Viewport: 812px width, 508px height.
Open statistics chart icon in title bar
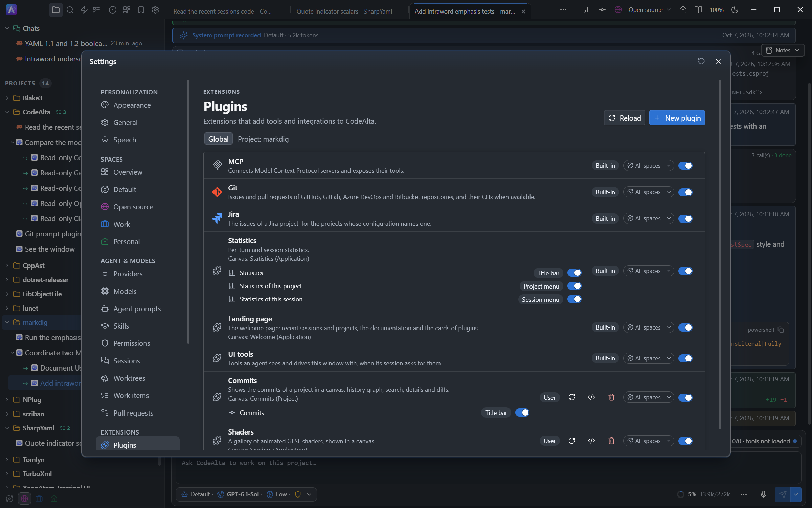(x=587, y=10)
